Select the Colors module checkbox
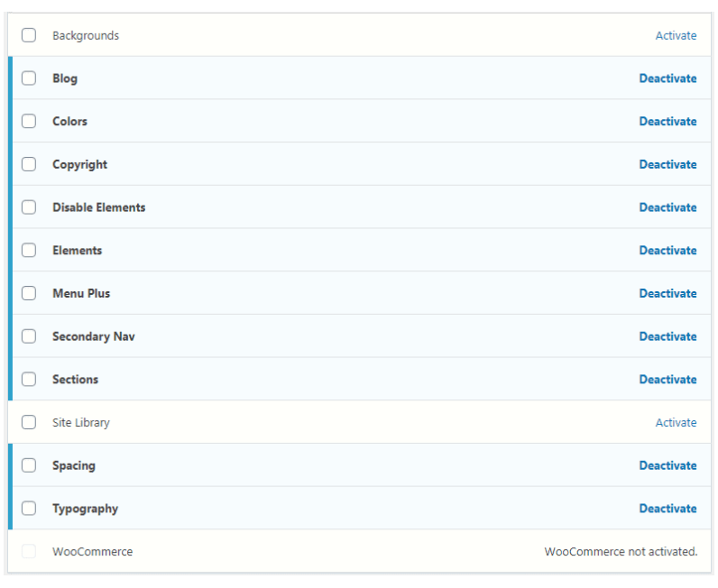The image size is (718, 588). tap(29, 122)
